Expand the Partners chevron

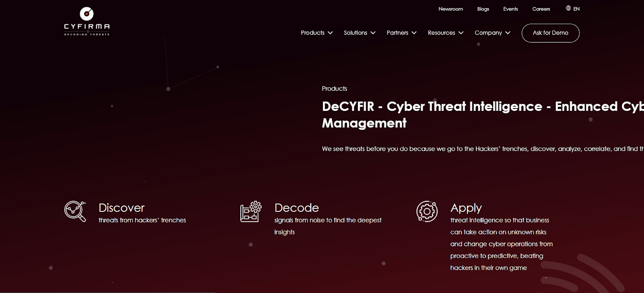click(414, 33)
